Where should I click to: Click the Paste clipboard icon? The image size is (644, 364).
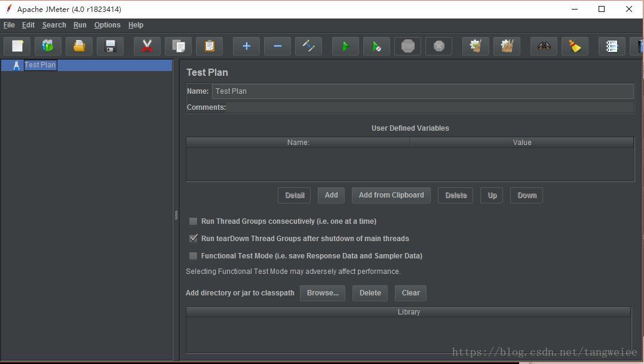tap(210, 46)
